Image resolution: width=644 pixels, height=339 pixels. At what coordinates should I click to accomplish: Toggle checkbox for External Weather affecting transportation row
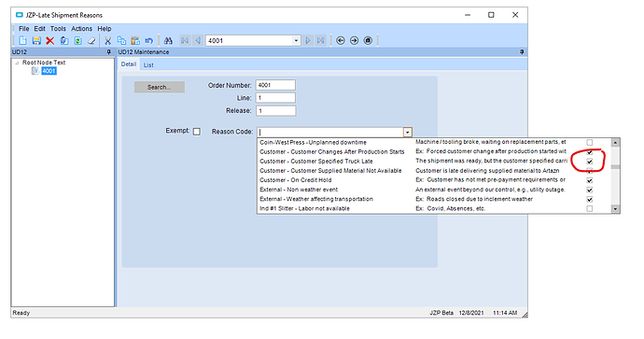tap(589, 199)
